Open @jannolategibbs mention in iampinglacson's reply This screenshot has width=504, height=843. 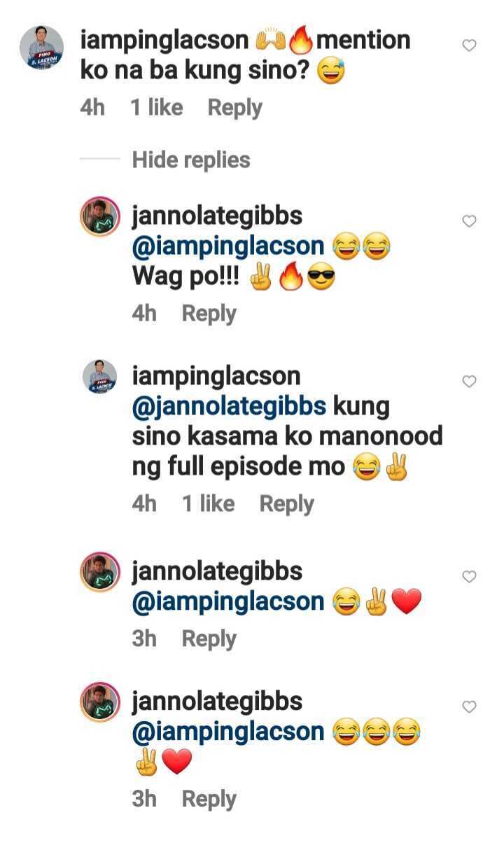click(229, 407)
